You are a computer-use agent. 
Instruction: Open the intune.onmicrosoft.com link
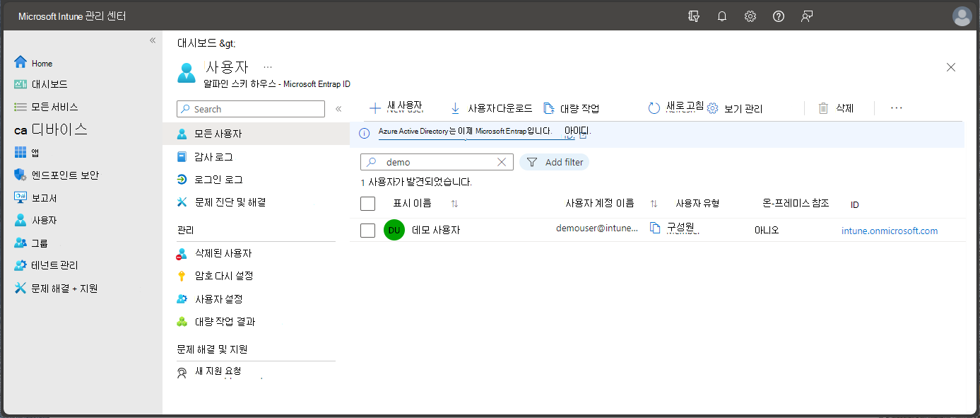point(890,231)
